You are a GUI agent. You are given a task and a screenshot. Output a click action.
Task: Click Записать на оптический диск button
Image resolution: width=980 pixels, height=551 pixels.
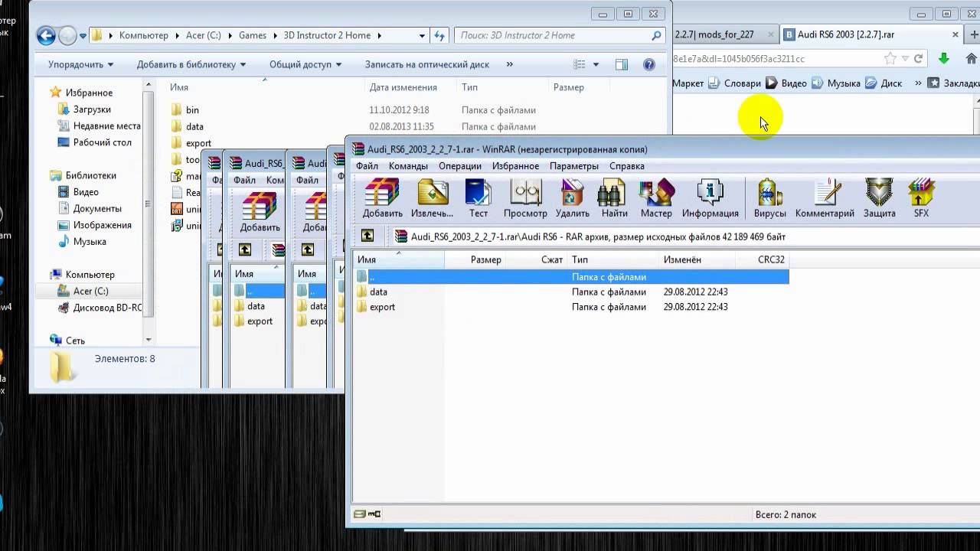point(427,65)
